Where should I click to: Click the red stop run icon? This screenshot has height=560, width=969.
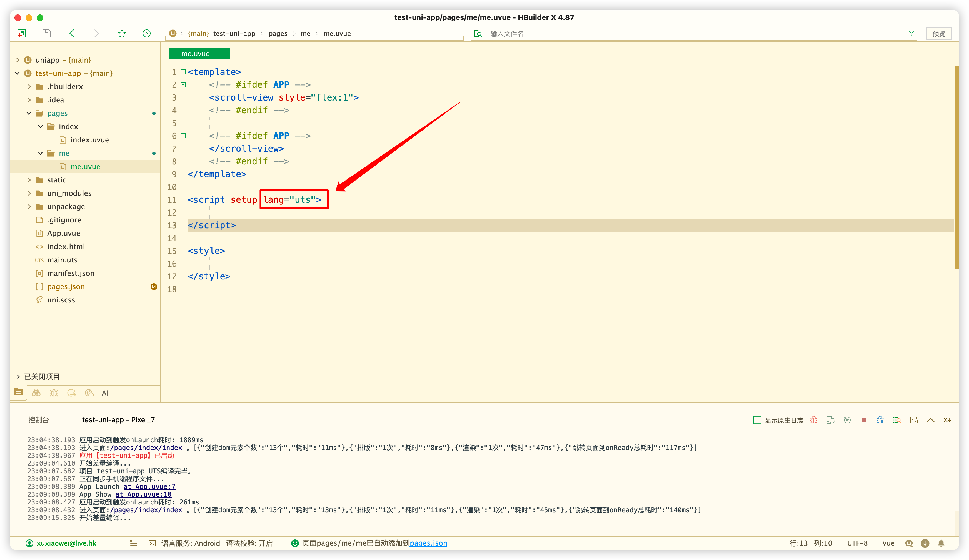coord(864,420)
